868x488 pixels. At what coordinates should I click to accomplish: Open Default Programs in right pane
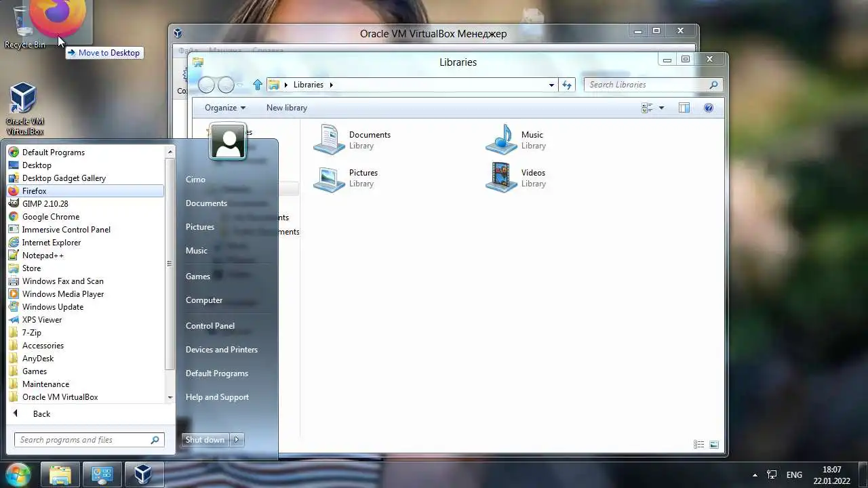(x=217, y=373)
